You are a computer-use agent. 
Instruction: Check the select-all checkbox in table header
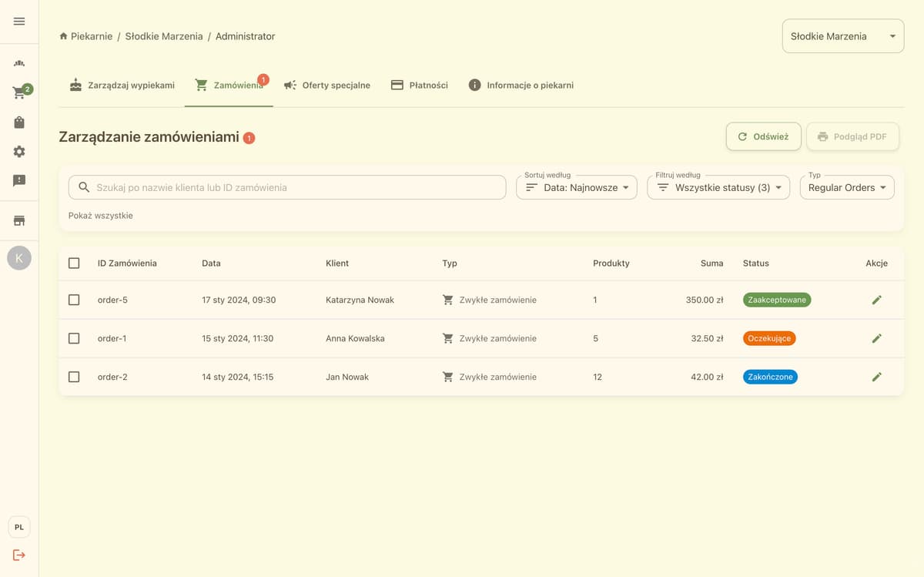(x=74, y=263)
